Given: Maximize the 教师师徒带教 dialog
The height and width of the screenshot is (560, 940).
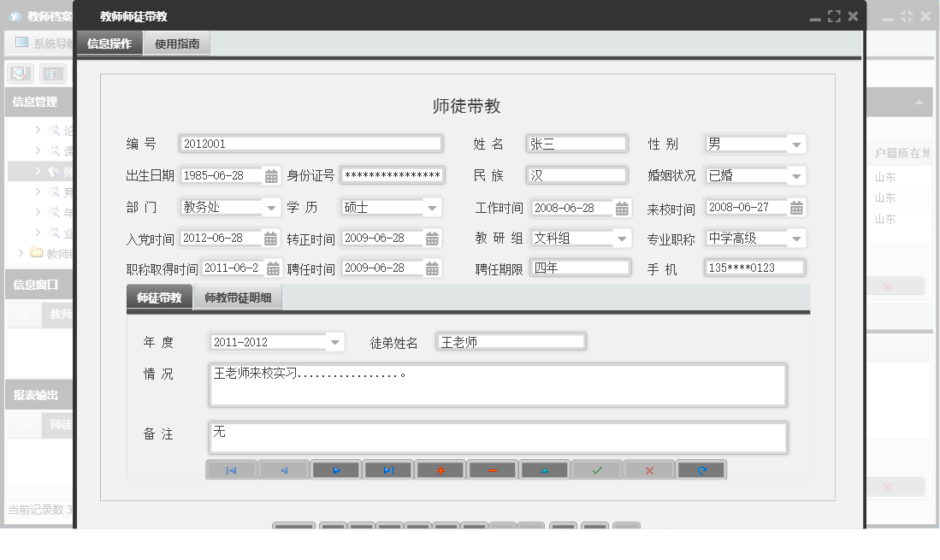Looking at the screenshot, I should click(x=834, y=17).
